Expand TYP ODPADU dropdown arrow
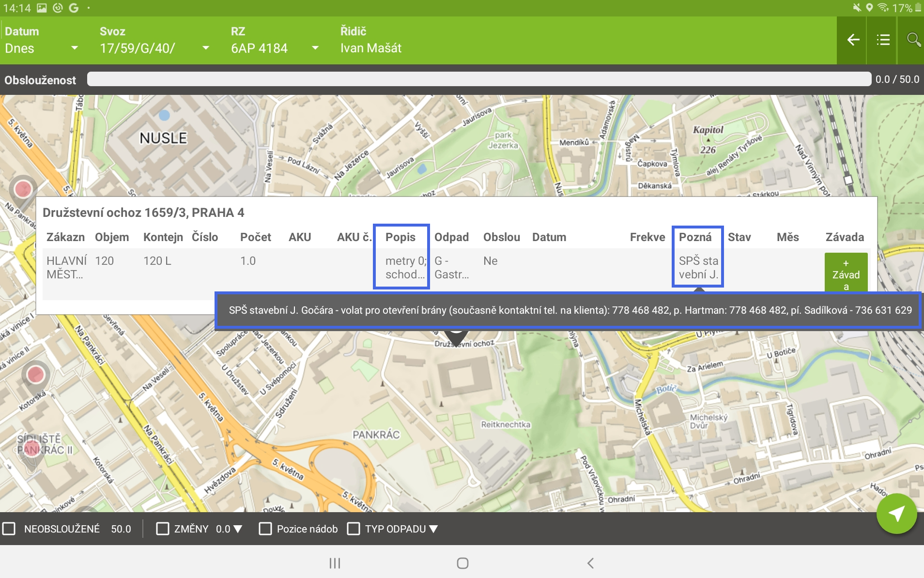 433,529
